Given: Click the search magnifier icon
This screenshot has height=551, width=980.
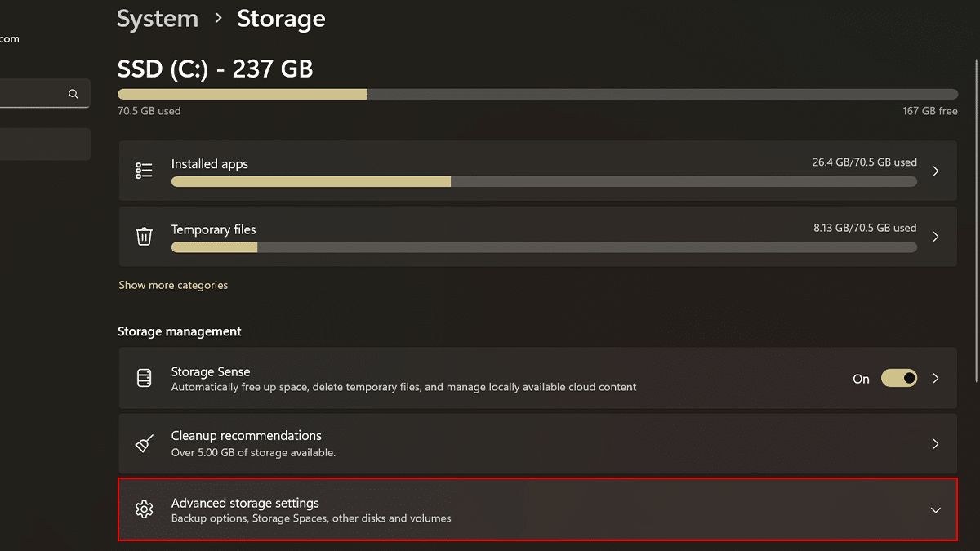Looking at the screenshot, I should click(x=73, y=94).
